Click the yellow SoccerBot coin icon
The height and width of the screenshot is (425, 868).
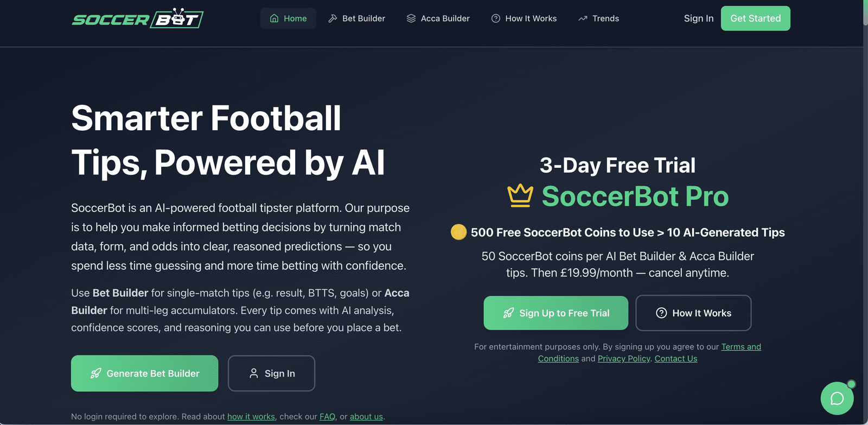pyautogui.click(x=458, y=232)
